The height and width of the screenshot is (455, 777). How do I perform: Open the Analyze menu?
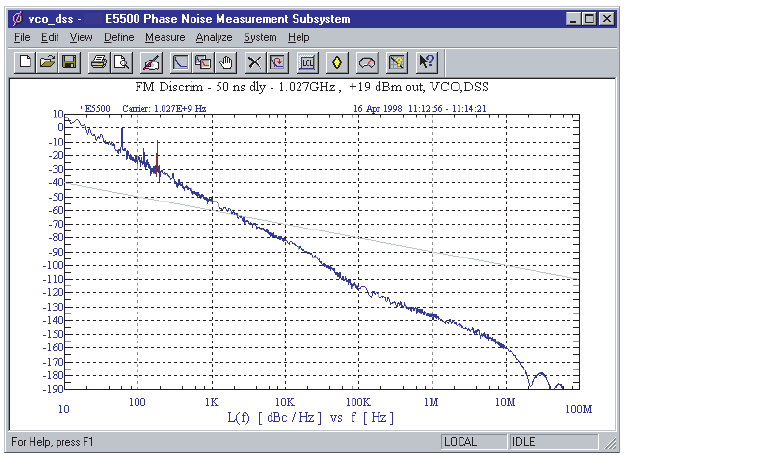tap(213, 37)
